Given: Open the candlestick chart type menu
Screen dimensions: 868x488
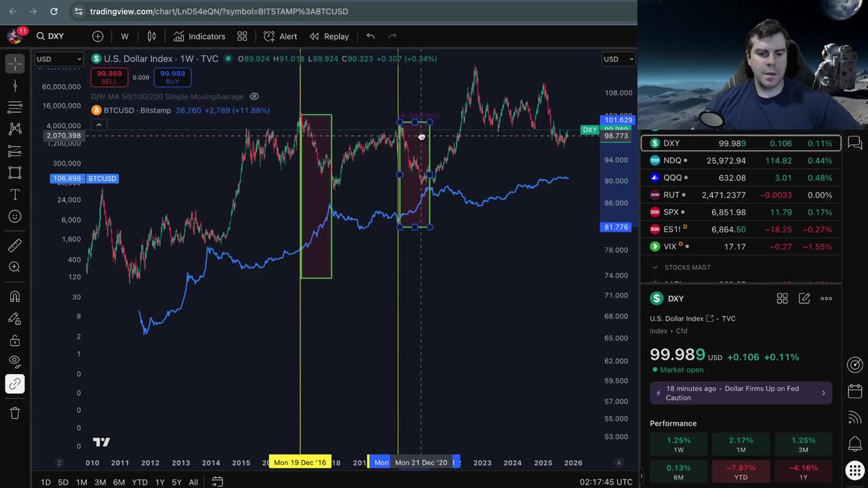Looking at the screenshot, I should [152, 36].
